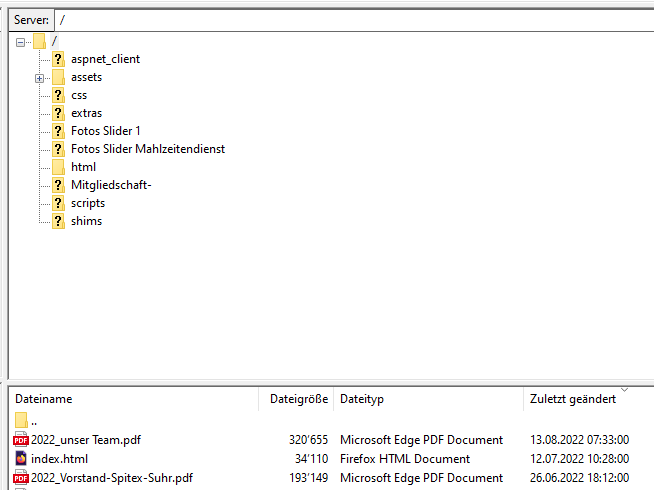Click the Mitgliedschaft- folder icon
654x490 pixels.
58,185
